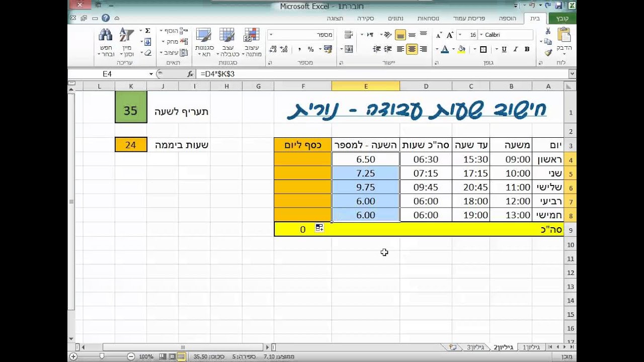Click the Fill down icon in editing group
The image size is (644, 362).
pos(147,42)
